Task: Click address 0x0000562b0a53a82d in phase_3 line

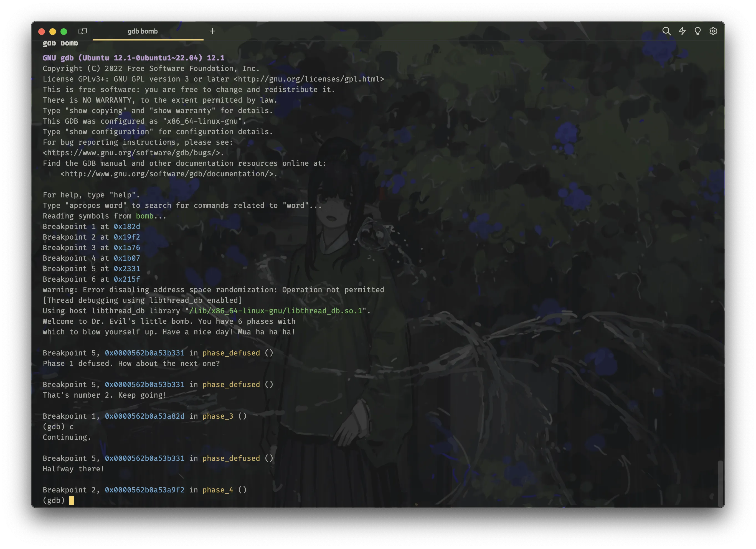Action: point(145,416)
